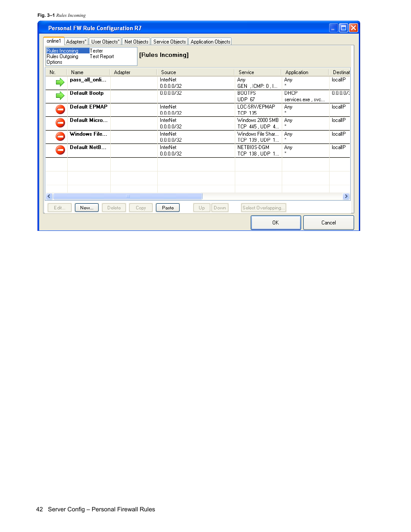Select Tester in the list

pyautogui.click(x=96, y=51)
